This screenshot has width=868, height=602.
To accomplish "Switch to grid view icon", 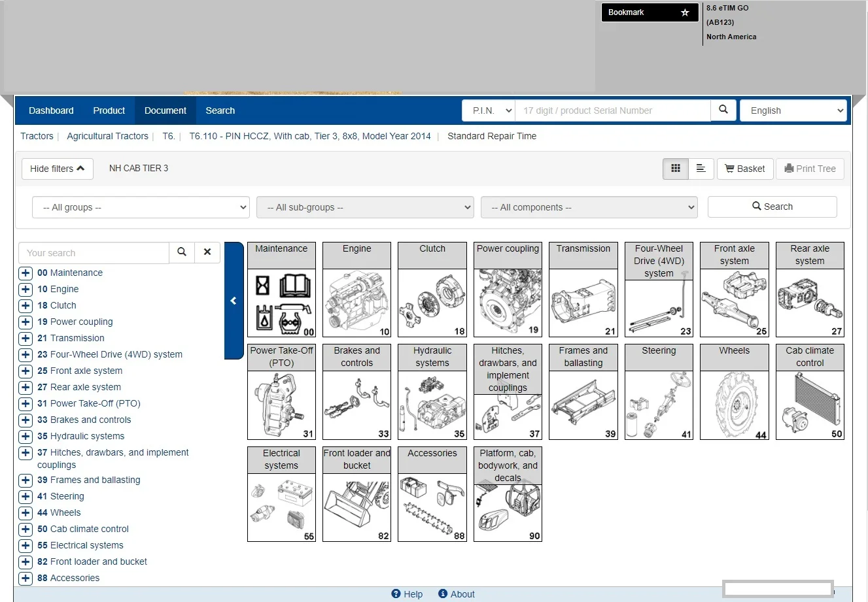I will click(x=676, y=169).
